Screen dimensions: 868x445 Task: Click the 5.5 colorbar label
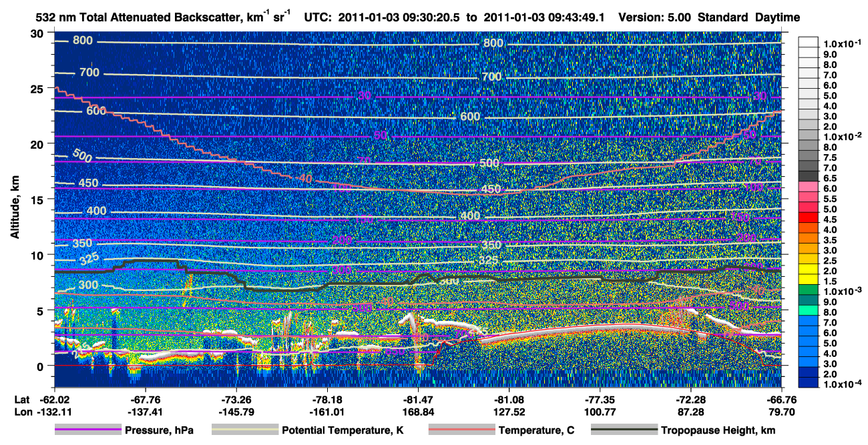[x=829, y=199]
